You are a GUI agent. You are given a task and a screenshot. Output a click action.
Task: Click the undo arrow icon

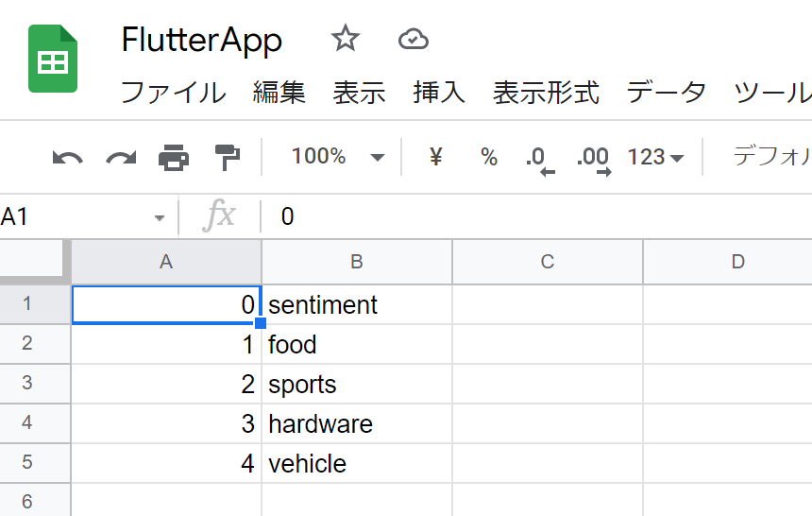point(67,157)
